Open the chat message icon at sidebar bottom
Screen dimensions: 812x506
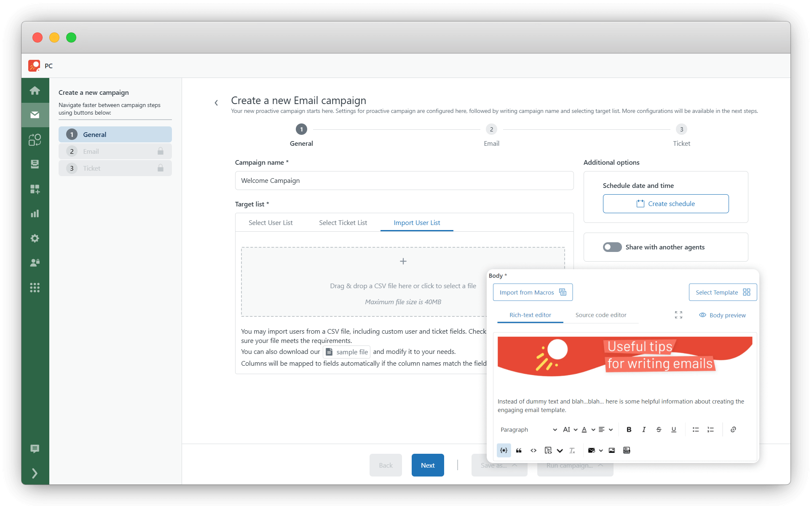click(x=35, y=449)
